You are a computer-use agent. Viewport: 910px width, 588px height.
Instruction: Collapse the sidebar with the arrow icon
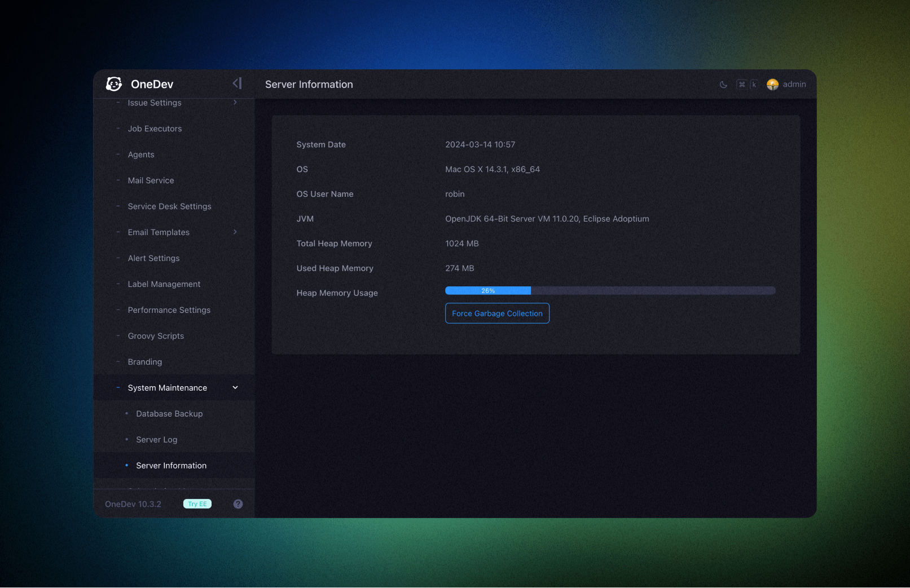(237, 83)
